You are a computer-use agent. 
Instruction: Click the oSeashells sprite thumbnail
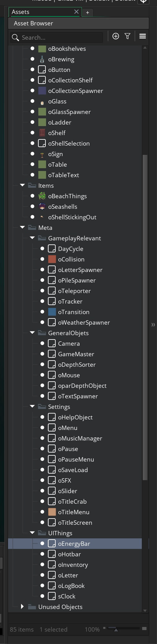42,207
